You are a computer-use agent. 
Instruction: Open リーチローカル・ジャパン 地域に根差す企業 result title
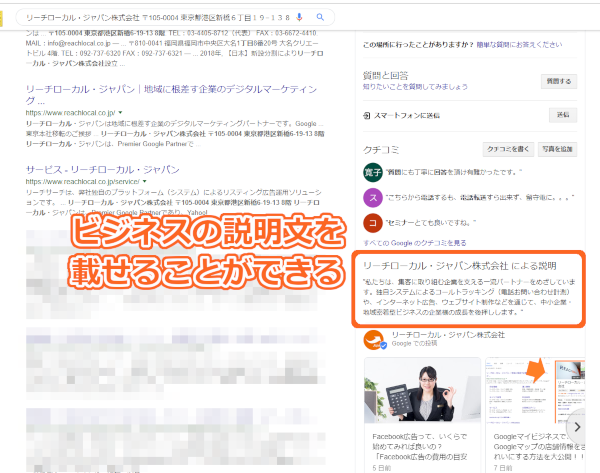171,95
